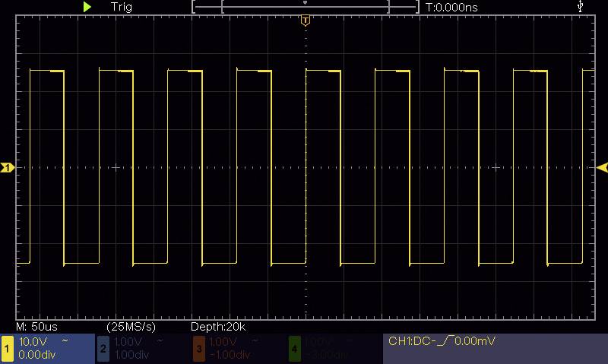This screenshot has width=608, height=364.
Task: Toggle the yellow channel 1 badge
Action: pos(8,348)
